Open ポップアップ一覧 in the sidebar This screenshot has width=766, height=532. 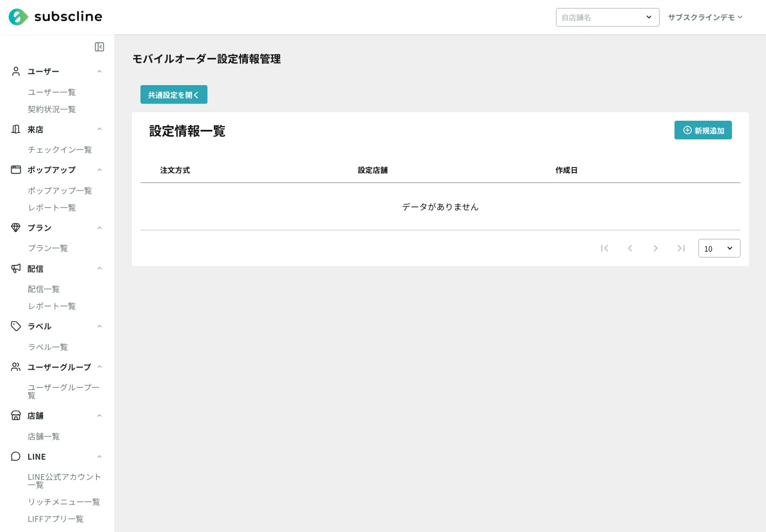(x=60, y=190)
